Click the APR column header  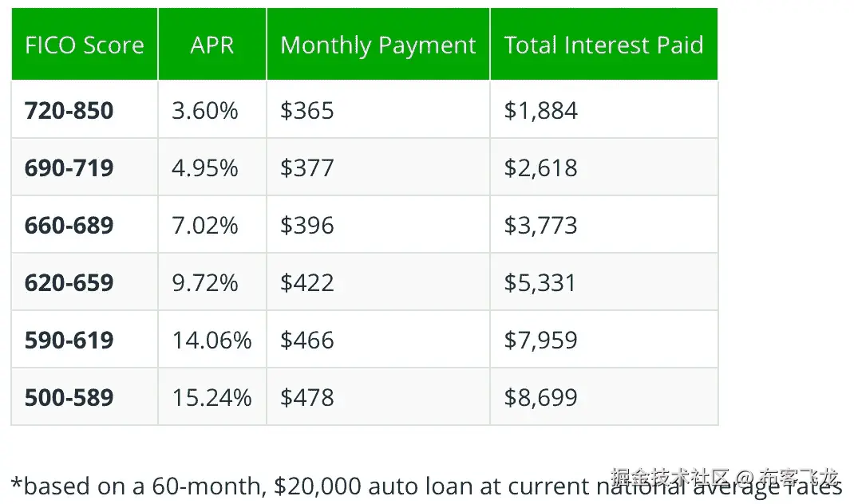212,45
